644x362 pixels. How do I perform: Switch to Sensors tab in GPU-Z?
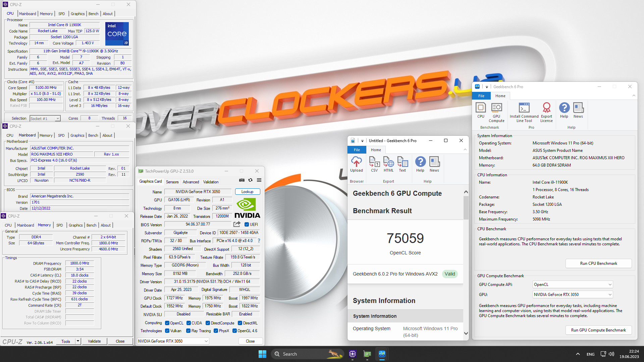[172, 182]
